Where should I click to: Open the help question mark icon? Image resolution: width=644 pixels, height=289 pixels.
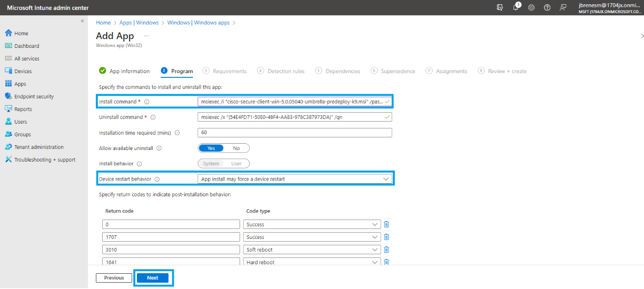pos(547,7)
